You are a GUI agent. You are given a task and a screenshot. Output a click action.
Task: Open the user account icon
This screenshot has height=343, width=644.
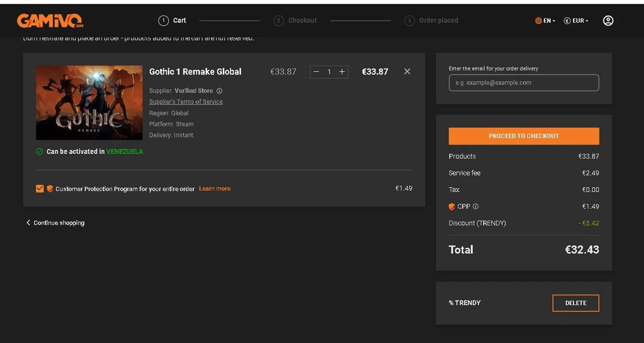pos(608,21)
